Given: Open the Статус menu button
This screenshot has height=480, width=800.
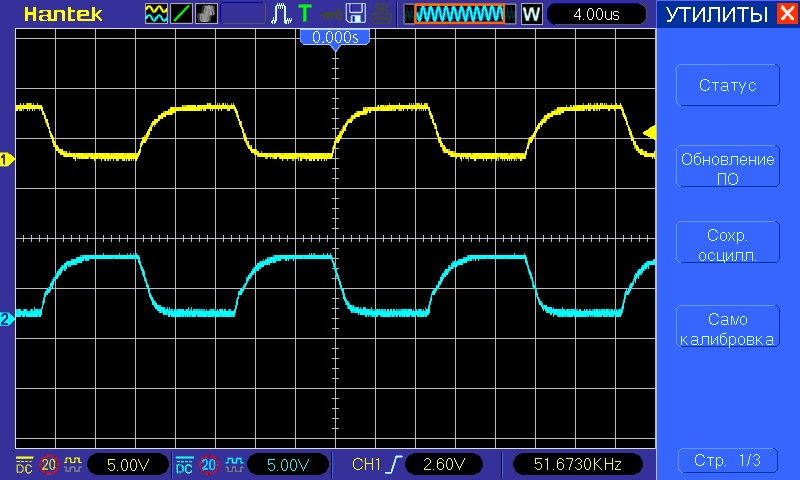Looking at the screenshot, I should tap(728, 85).
